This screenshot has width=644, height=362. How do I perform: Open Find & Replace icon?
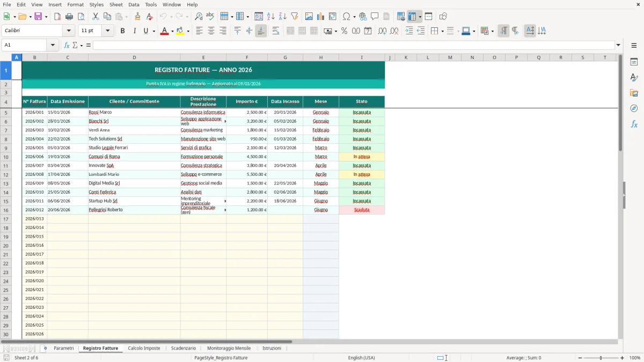[199, 17]
